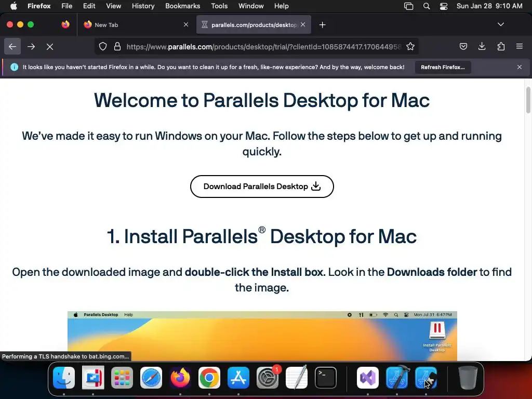
Task: Launch Safari from the Dock
Action: (151, 378)
